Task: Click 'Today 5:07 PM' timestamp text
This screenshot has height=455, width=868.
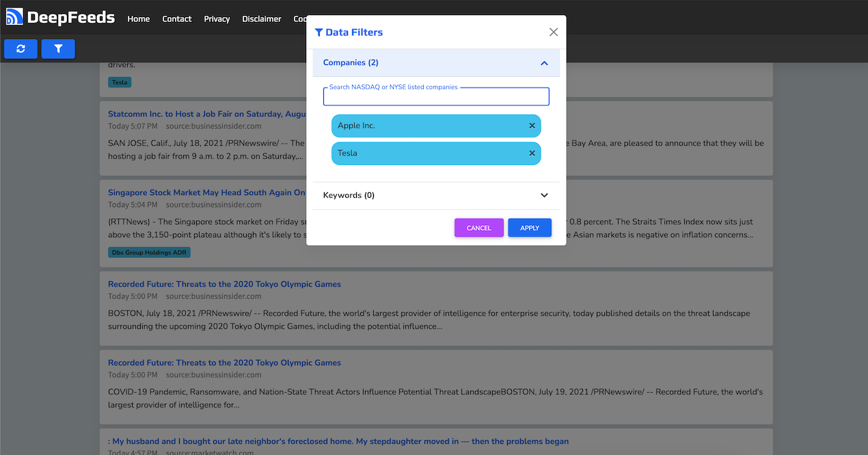Action: (x=133, y=127)
